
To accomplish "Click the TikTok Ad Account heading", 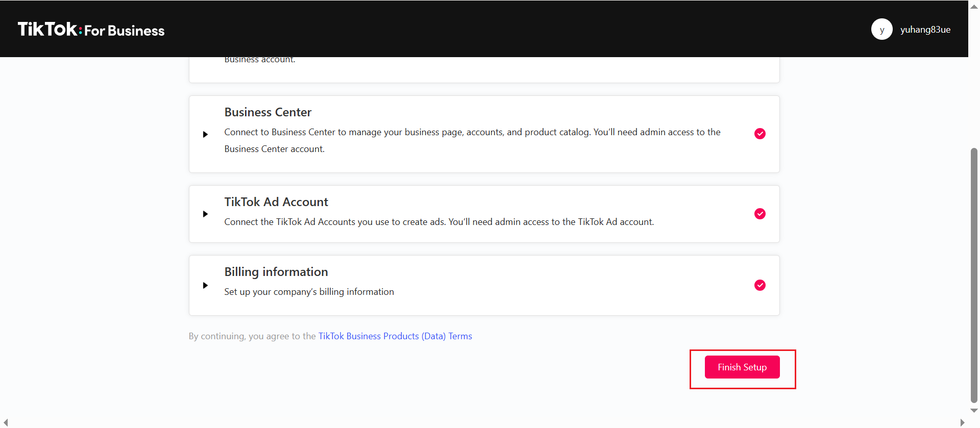I will (276, 202).
